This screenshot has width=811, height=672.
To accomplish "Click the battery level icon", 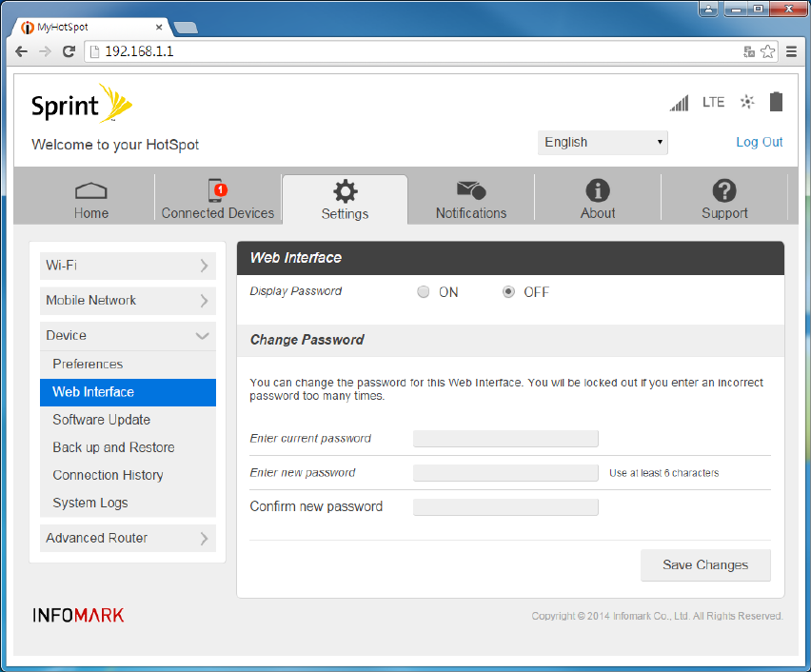I will tap(776, 102).
